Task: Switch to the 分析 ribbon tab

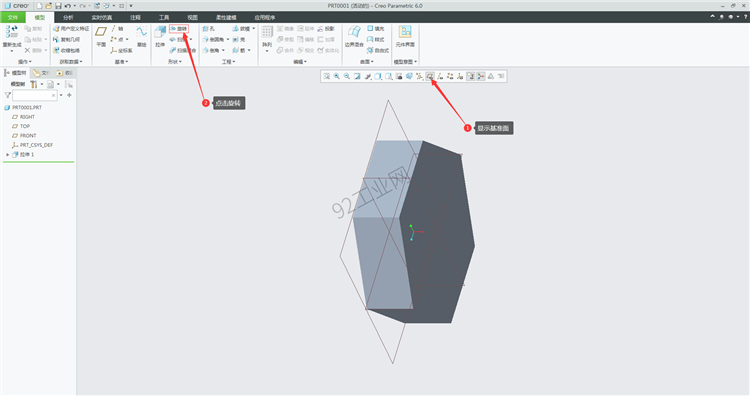Action: tap(68, 17)
